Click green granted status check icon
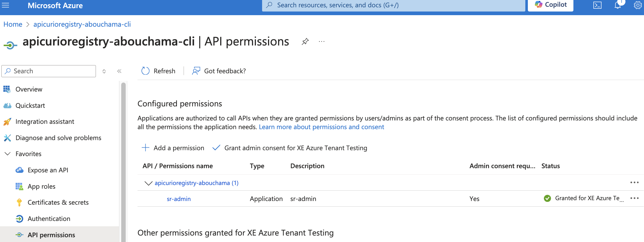Viewport: 644px width, 242px height. click(x=547, y=198)
